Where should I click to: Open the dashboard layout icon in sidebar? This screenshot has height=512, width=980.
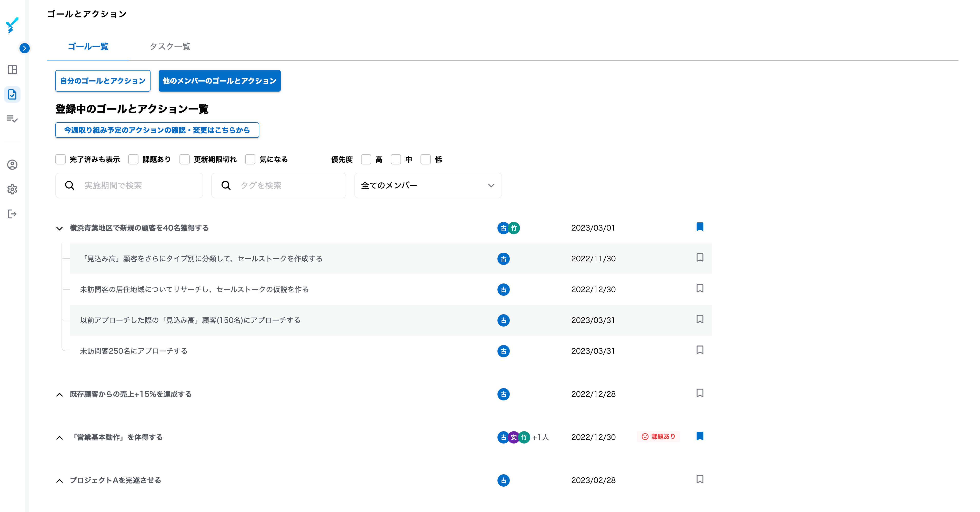click(12, 70)
